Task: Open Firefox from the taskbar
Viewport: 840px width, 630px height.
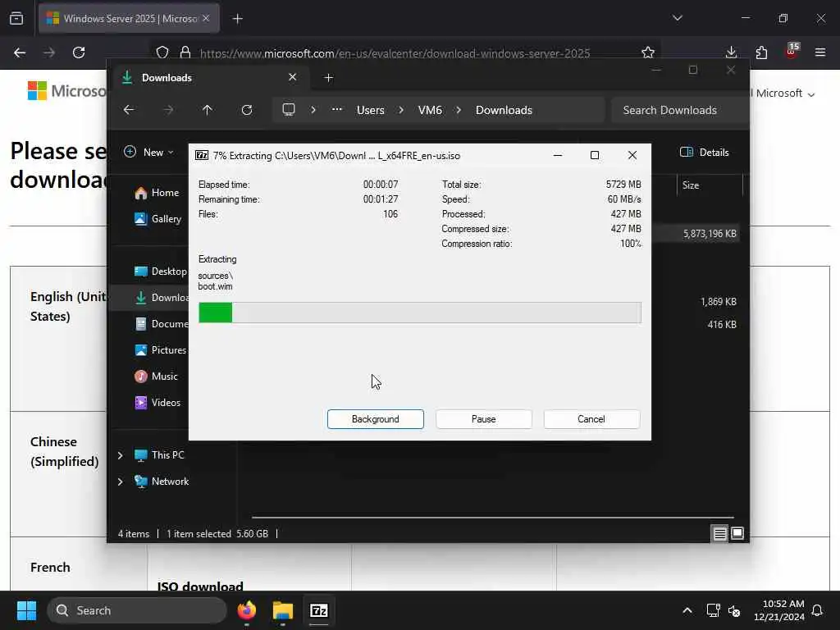Action: click(x=246, y=610)
